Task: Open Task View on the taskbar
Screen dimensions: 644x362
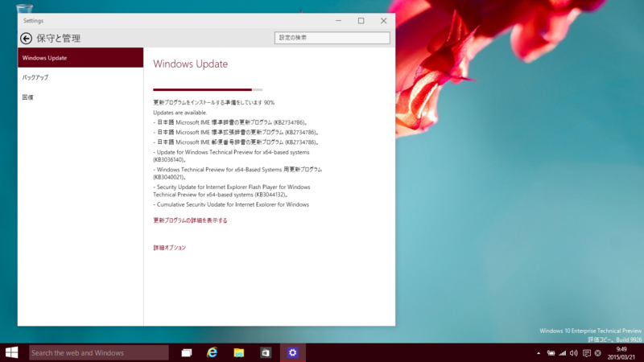Action: pos(187,352)
